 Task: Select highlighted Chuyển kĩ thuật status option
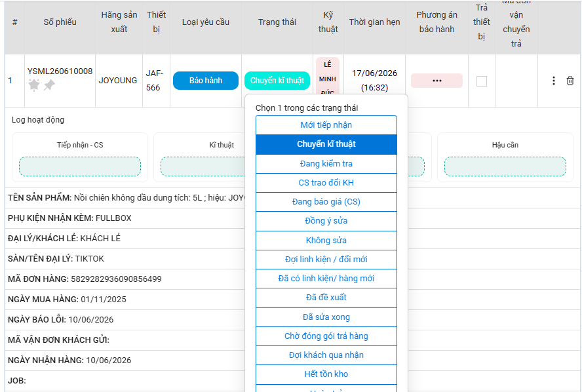point(326,144)
